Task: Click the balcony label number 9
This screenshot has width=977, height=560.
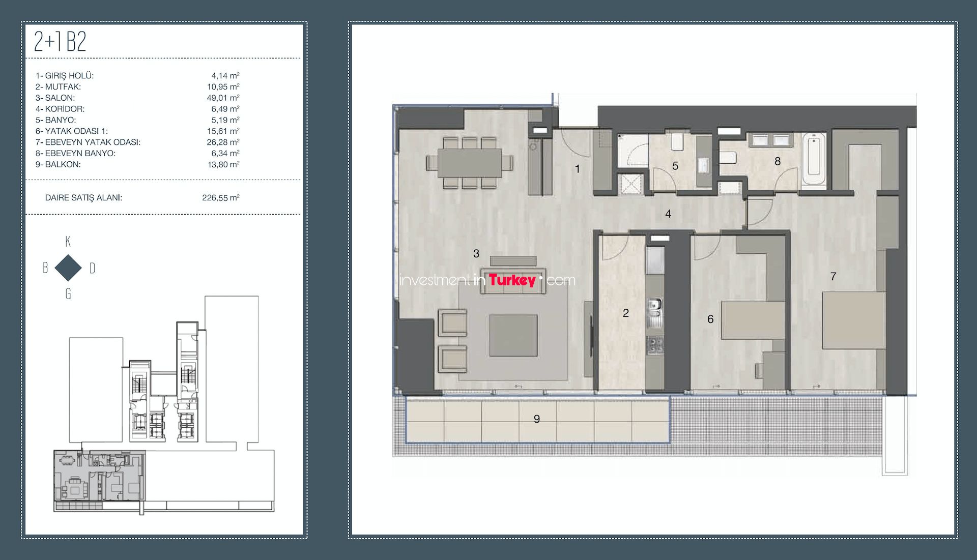Action: click(x=537, y=419)
